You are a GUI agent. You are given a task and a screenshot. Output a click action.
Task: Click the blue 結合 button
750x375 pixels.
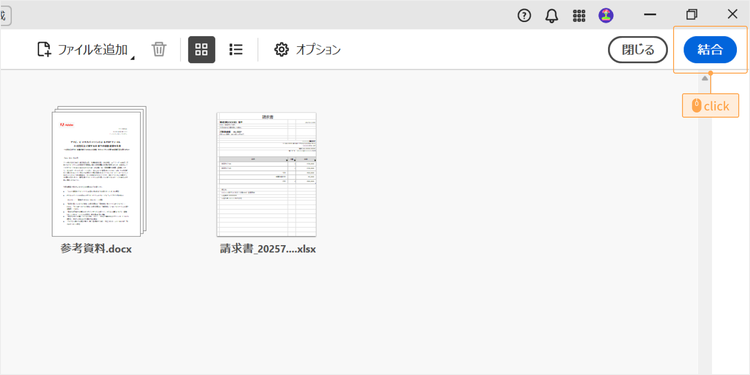(x=710, y=50)
